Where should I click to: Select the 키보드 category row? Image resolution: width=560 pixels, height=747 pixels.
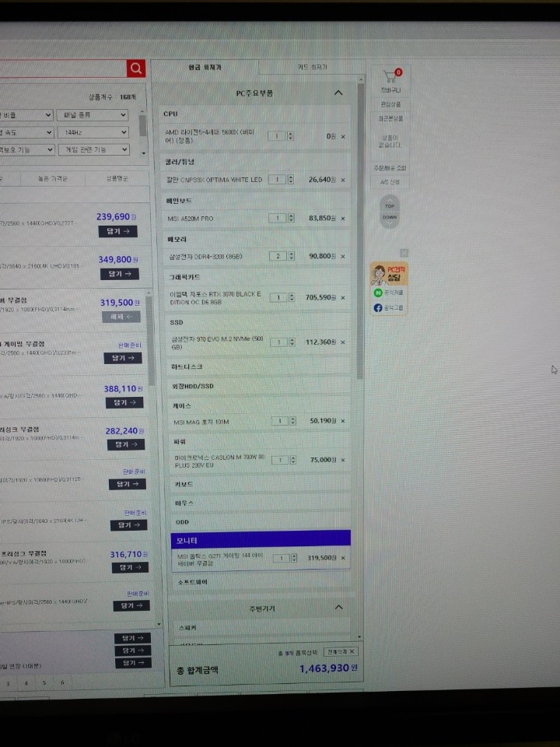pyautogui.click(x=261, y=485)
